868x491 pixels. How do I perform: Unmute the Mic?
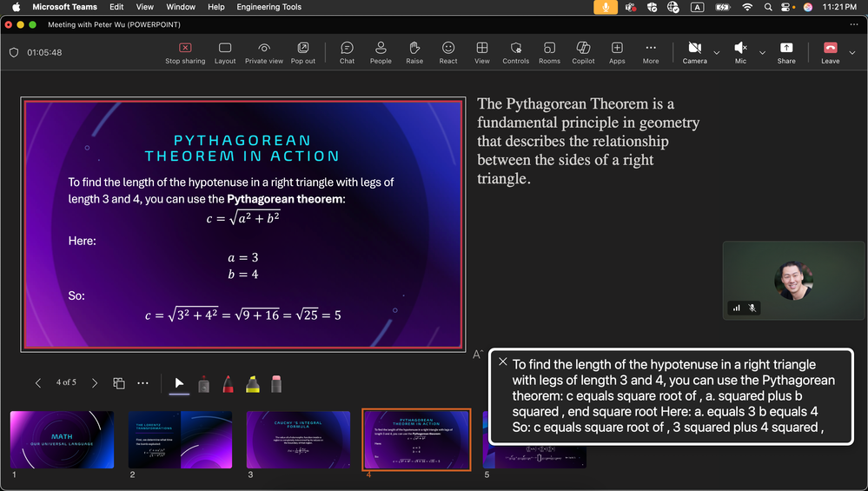(x=740, y=53)
